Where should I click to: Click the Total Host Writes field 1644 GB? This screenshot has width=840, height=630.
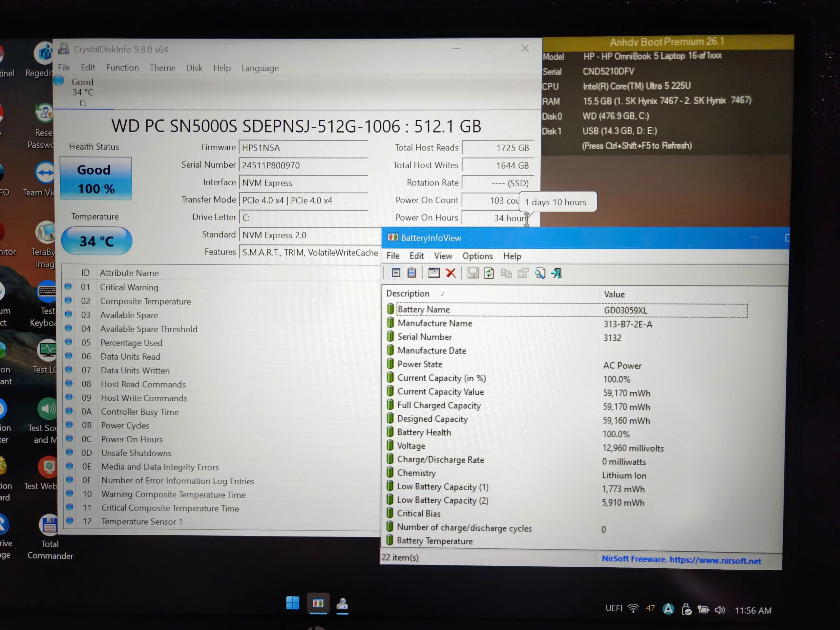coord(498,165)
